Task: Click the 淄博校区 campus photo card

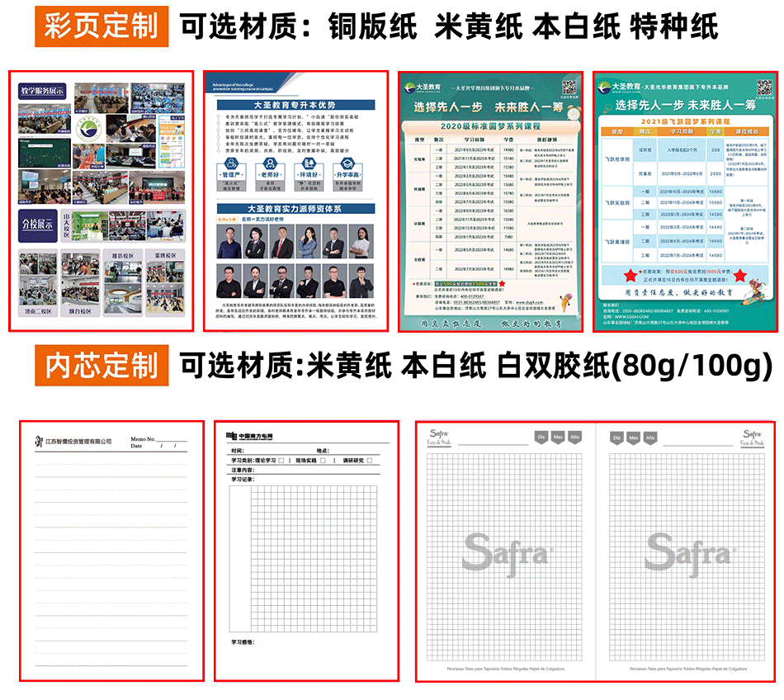Action: [166, 283]
